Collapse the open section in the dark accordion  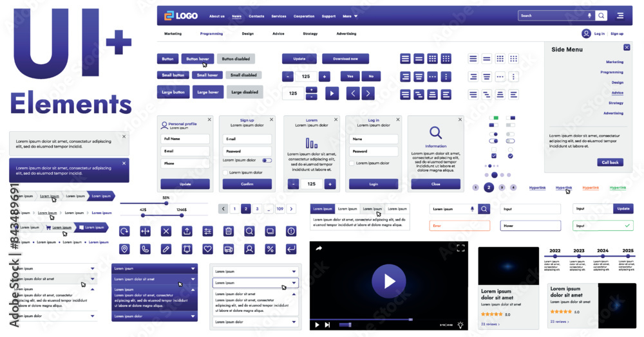193,289
